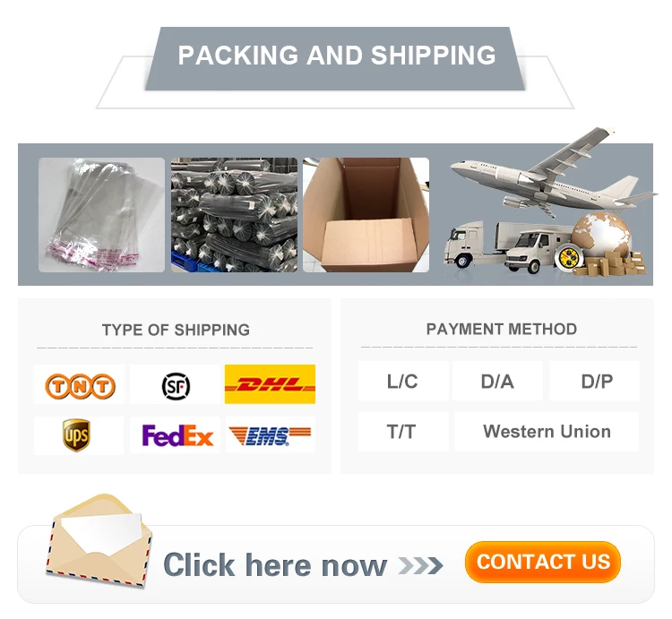Select the EMS shipping logo

pyautogui.click(x=270, y=435)
